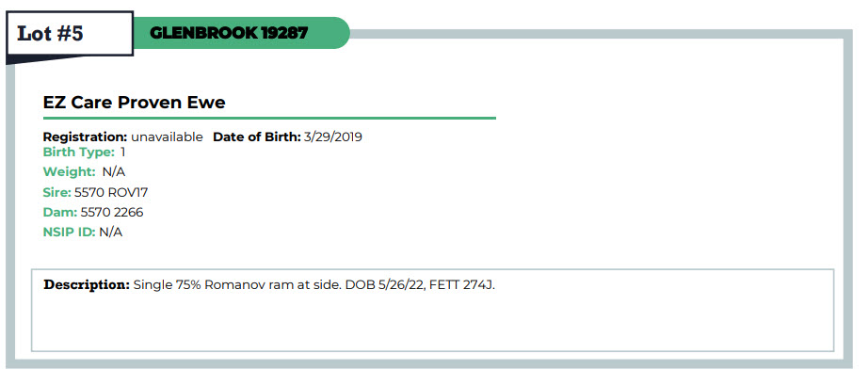The image size is (868, 386).
Task: Select dam value 5570 2266
Action: pyautogui.click(x=112, y=212)
